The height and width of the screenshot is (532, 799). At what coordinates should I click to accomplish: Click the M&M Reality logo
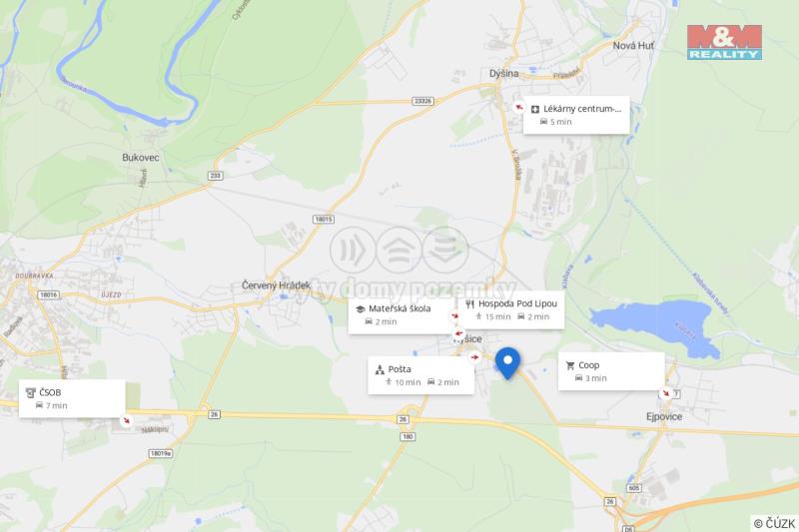pos(724,42)
